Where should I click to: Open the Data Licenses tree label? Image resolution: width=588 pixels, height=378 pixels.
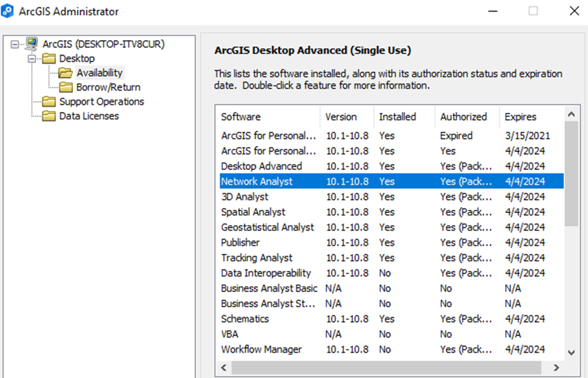click(x=89, y=116)
